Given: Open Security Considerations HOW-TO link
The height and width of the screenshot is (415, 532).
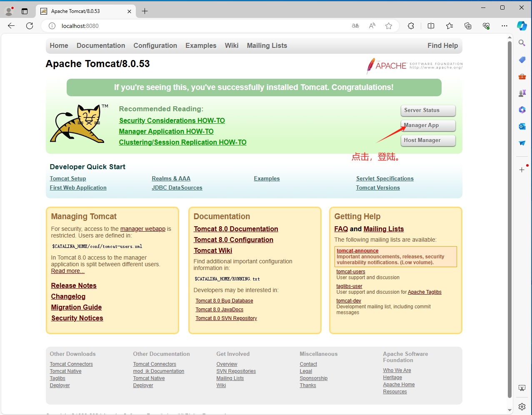Looking at the screenshot, I should point(172,120).
